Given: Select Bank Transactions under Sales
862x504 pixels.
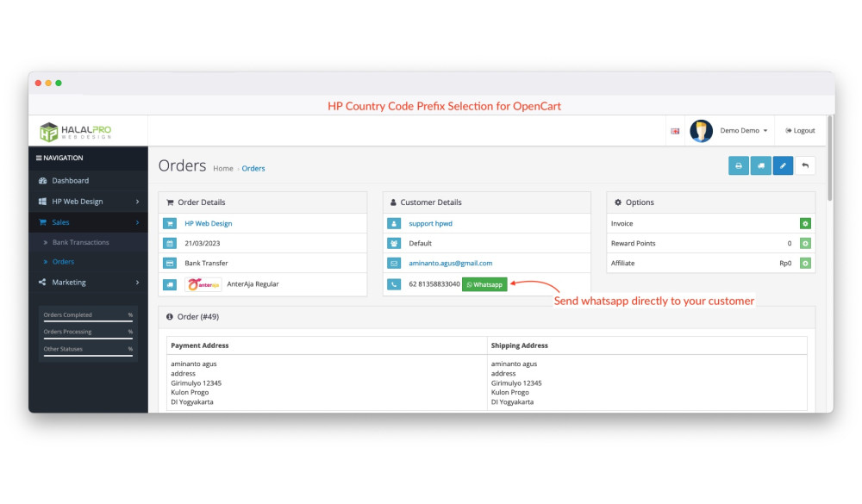Looking at the screenshot, I should coord(80,243).
